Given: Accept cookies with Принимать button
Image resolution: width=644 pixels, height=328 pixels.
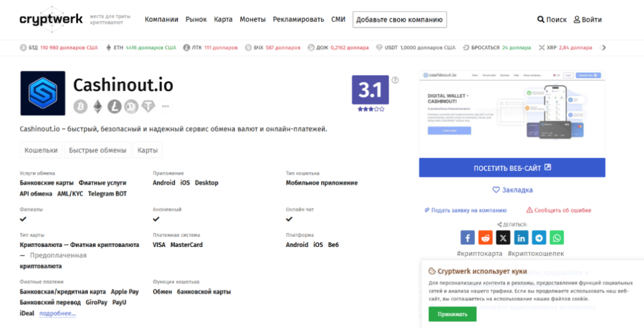Looking at the screenshot, I should point(453,314).
